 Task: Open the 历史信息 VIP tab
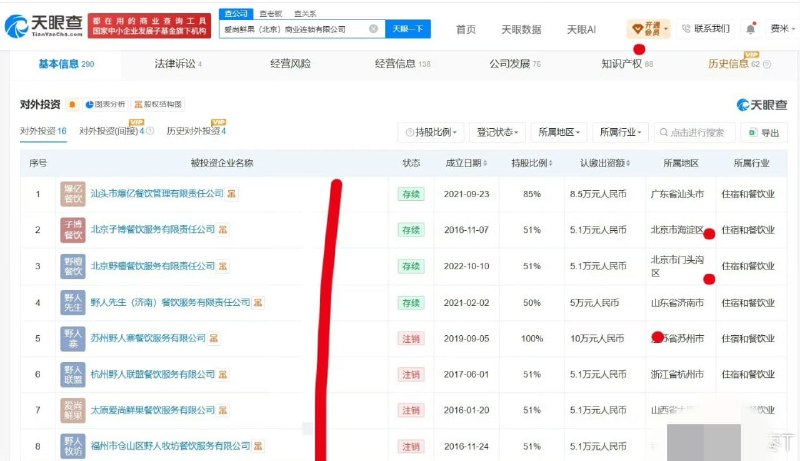pos(734,64)
